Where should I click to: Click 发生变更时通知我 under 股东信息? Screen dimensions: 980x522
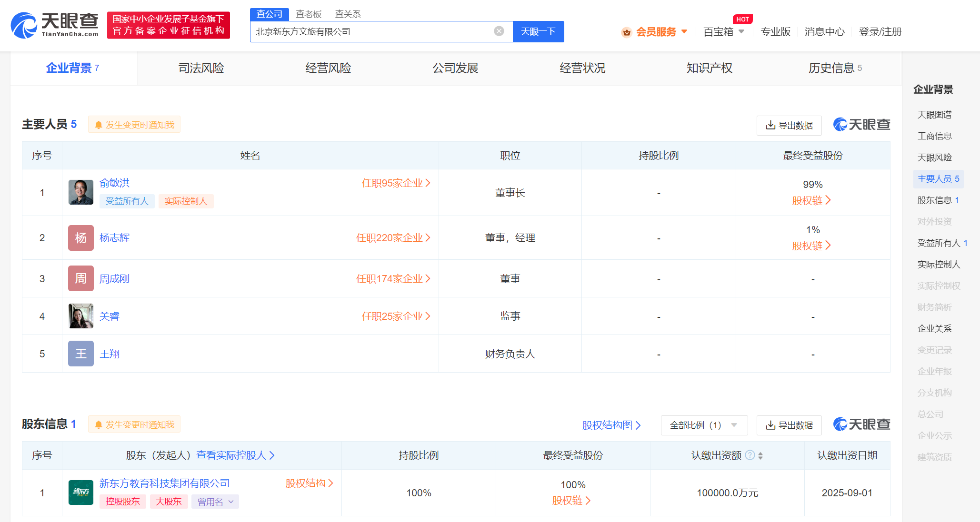134,424
